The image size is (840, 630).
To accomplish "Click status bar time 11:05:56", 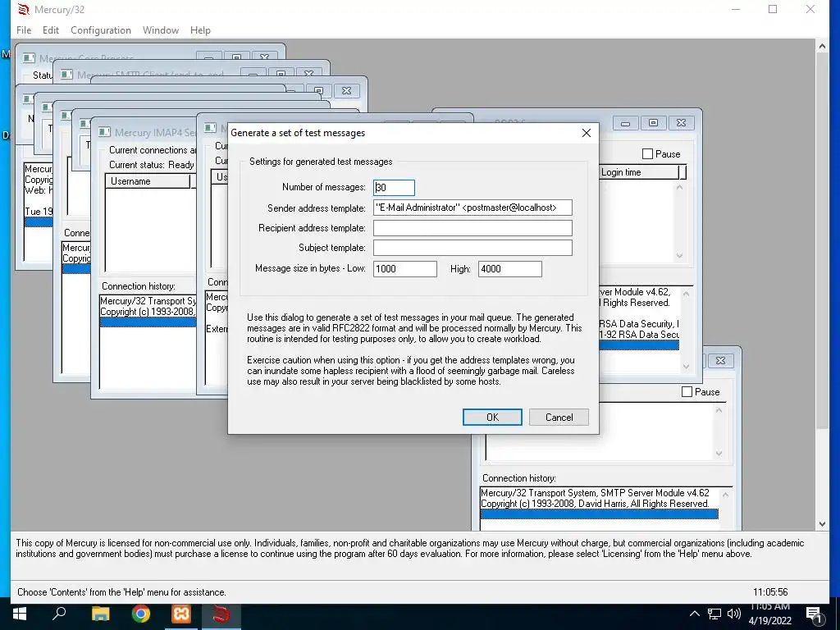I will [770, 592].
